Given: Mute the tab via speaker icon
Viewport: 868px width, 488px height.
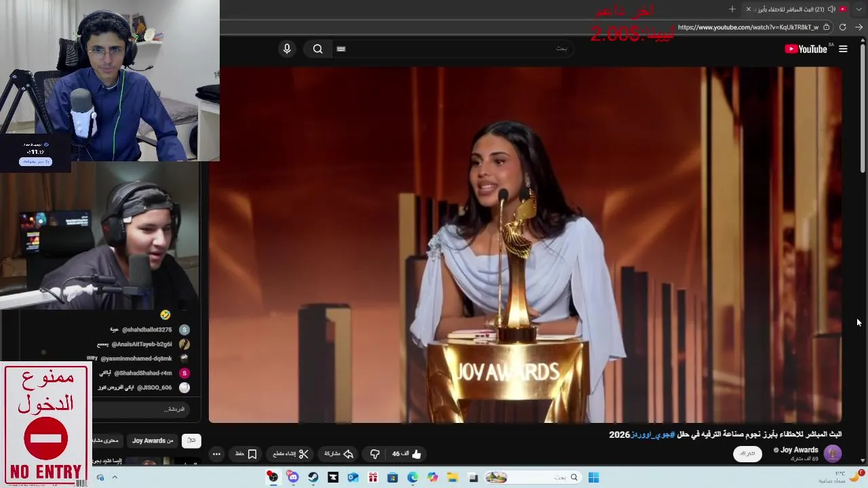Looking at the screenshot, I should pyautogui.click(x=831, y=9).
